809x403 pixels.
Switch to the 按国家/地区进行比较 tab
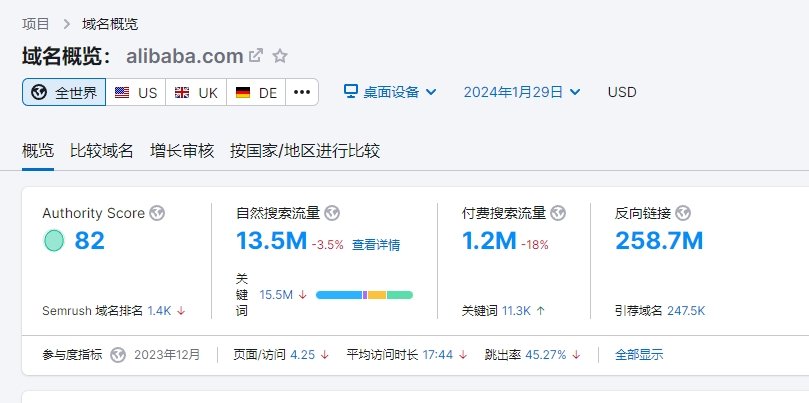(305, 151)
